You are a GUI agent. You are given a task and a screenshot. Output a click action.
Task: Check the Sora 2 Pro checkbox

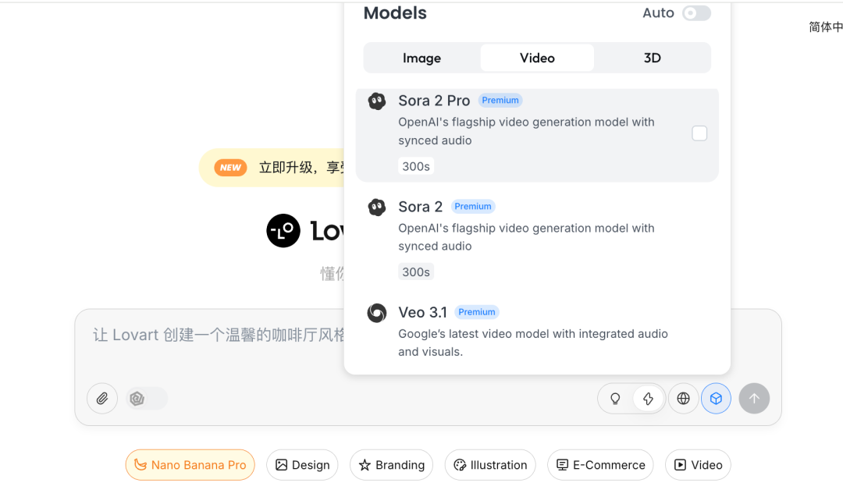[x=699, y=133]
